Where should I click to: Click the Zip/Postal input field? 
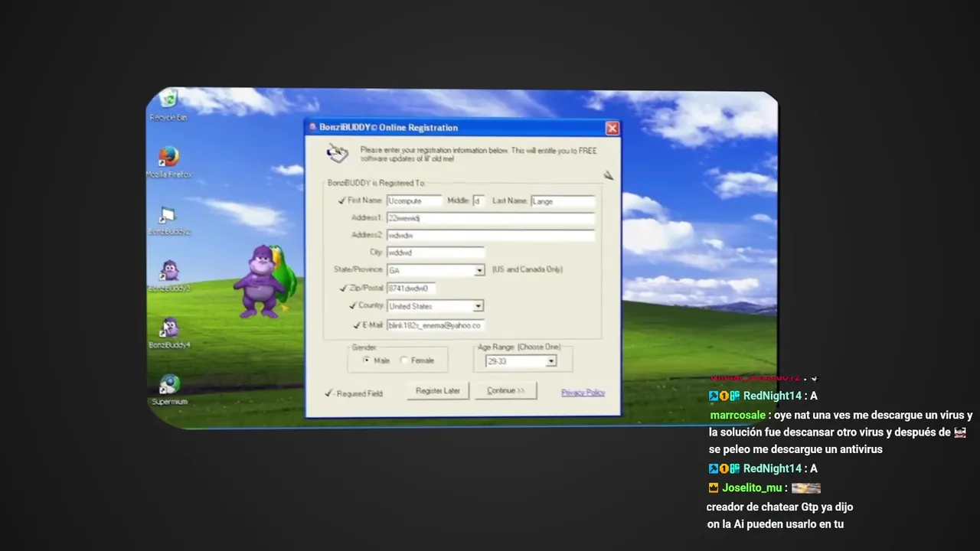pyautogui.click(x=411, y=289)
